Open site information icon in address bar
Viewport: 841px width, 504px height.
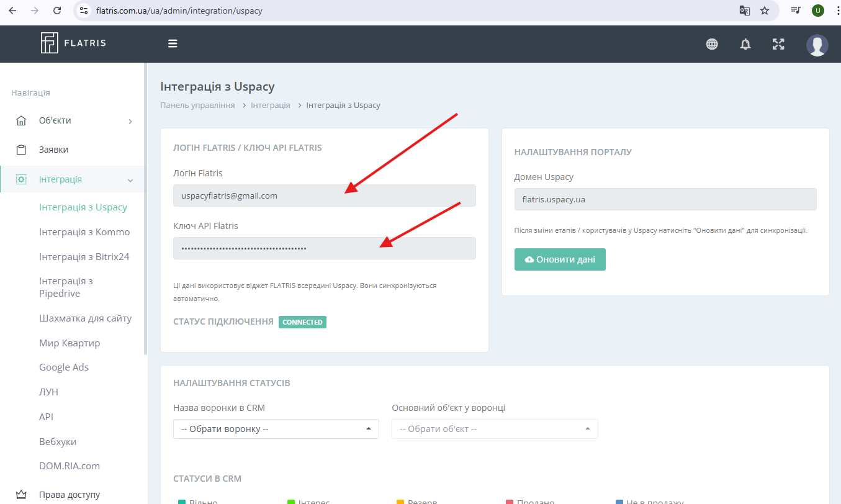[84, 11]
